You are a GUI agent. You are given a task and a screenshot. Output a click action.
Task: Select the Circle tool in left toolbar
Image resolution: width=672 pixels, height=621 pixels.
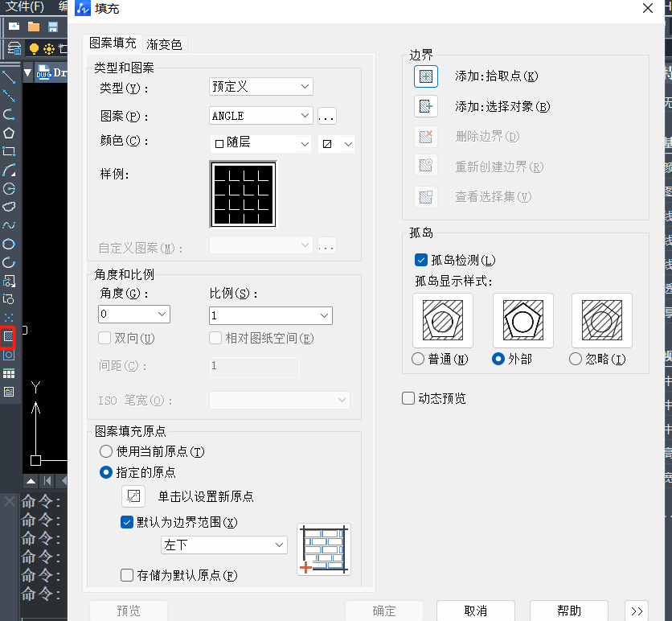click(x=9, y=188)
